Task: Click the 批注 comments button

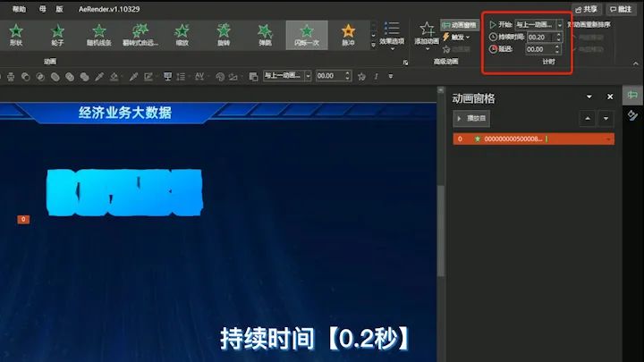Action: [621, 9]
